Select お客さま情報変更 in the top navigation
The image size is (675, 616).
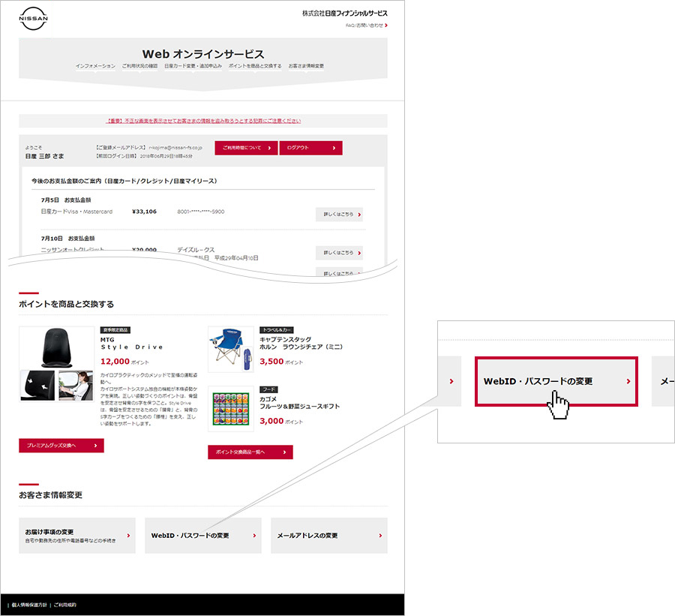(306, 66)
